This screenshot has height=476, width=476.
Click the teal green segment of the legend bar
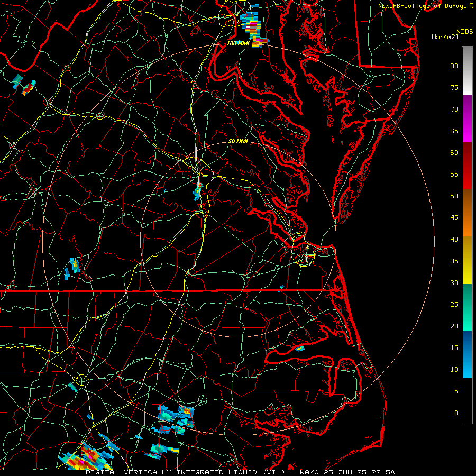tap(467, 307)
